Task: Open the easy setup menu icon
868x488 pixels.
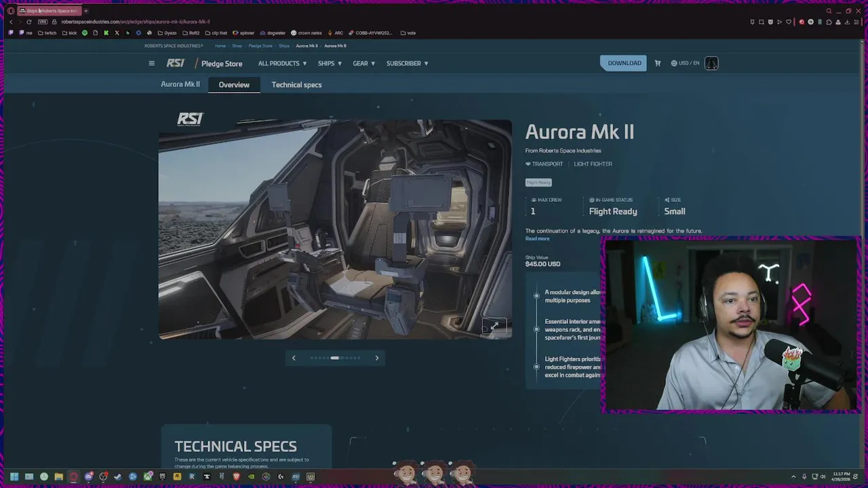Action: click(x=856, y=22)
